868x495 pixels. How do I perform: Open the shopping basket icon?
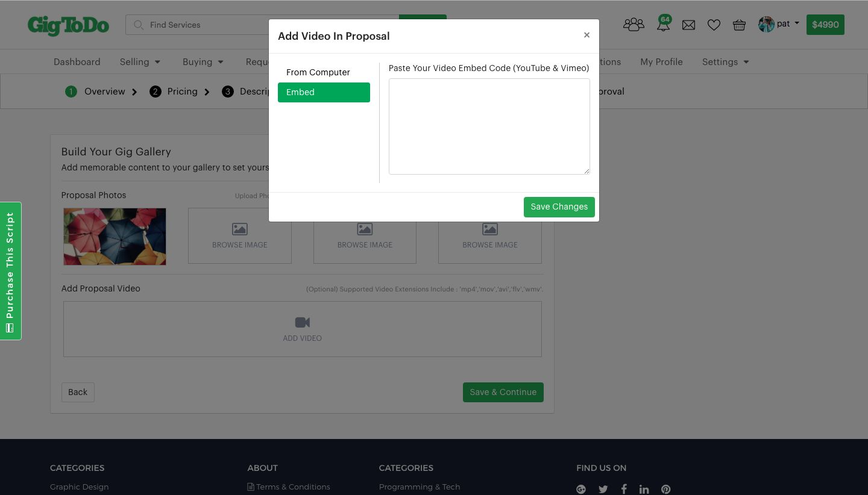click(x=739, y=25)
